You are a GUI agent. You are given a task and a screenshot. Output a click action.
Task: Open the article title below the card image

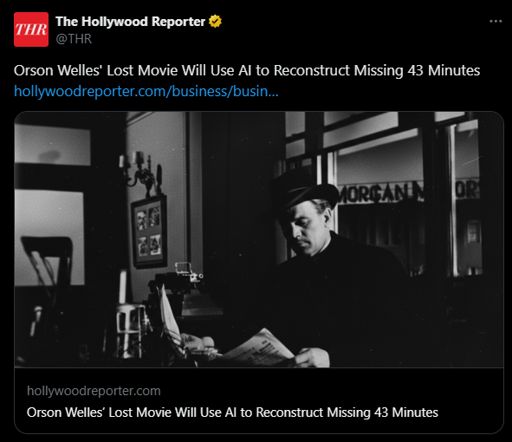[232, 412]
